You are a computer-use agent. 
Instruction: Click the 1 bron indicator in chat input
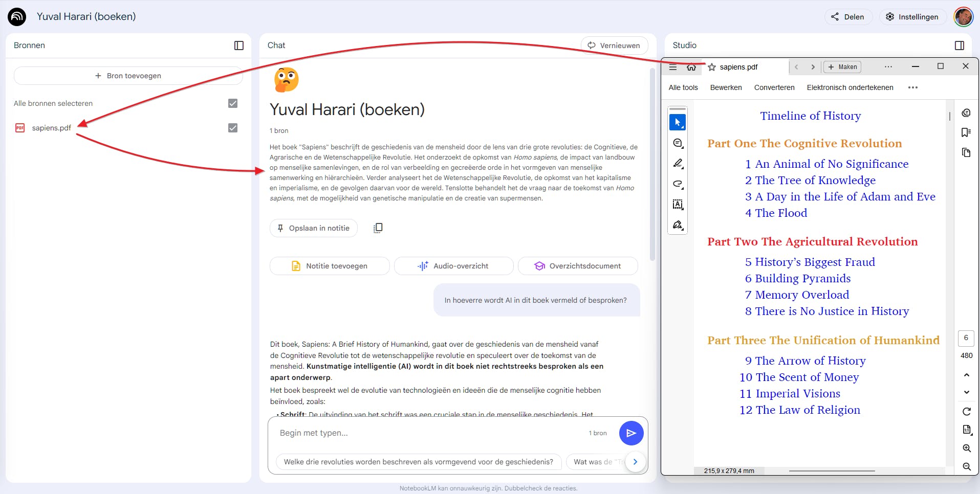[x=598, y=433]
